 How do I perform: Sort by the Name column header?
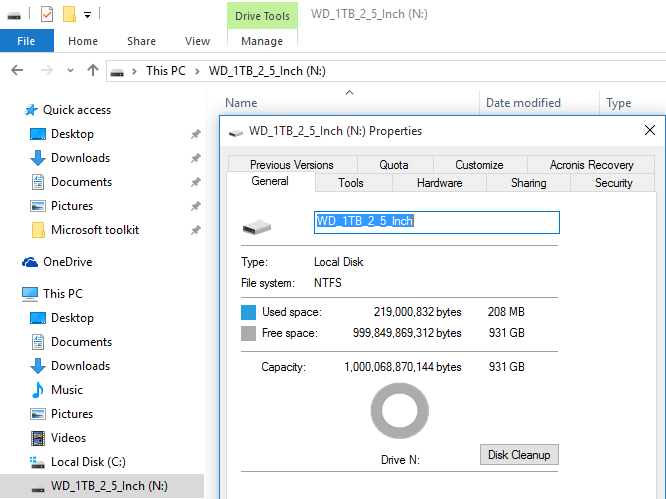(x=241, y=103)
